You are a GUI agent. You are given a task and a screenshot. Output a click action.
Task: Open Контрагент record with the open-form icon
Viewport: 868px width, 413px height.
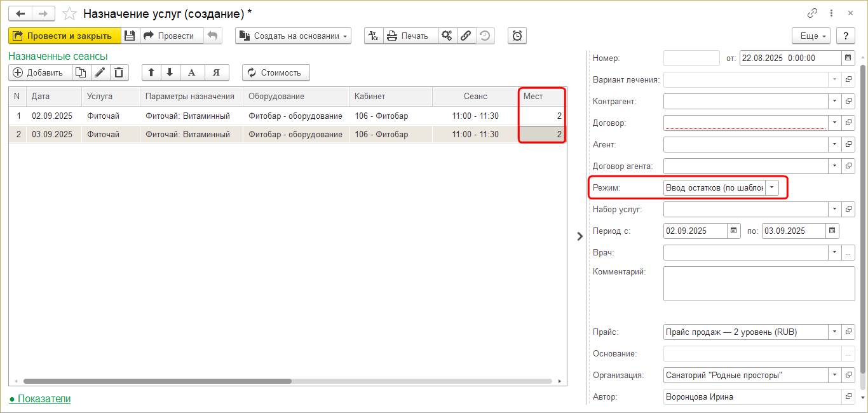[x=848, y=101]
